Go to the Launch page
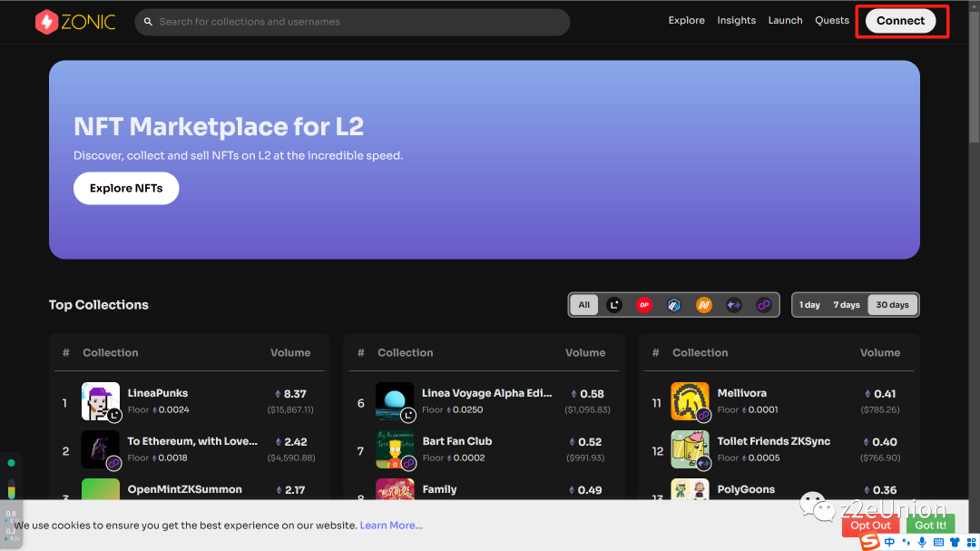 tap(785, 21)
